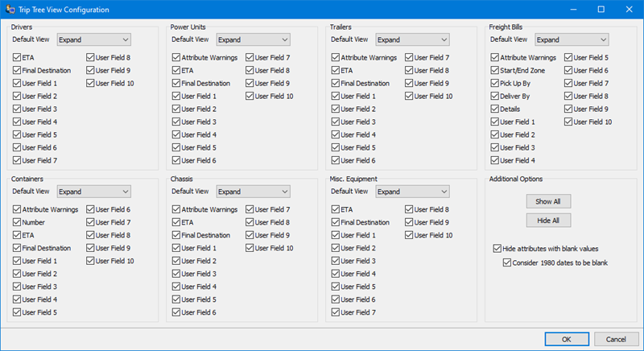Toggle Consider 1980 dates to be blank

pyautogui.click(x=507, y=262)
